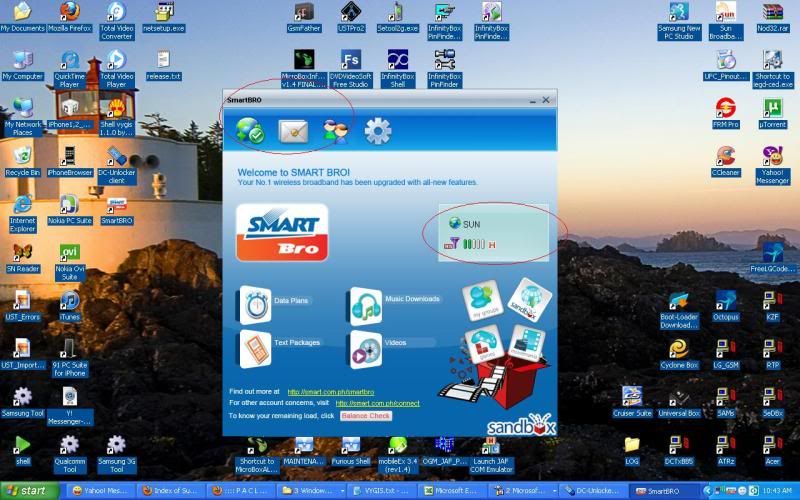
Task: Open the games controller tile
Action: click(x=484, y=344)
